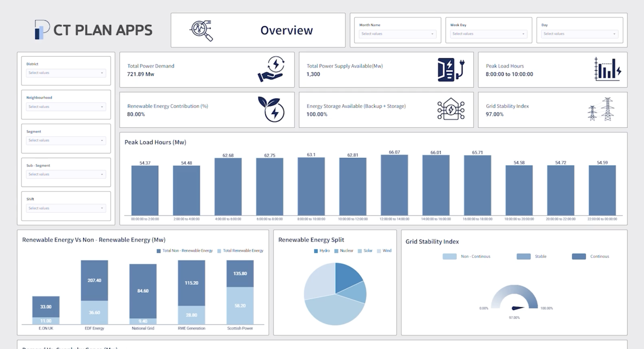Toggle the Wind legend item
The height and width of the screenshot is (349, 644).
point(384,251)
